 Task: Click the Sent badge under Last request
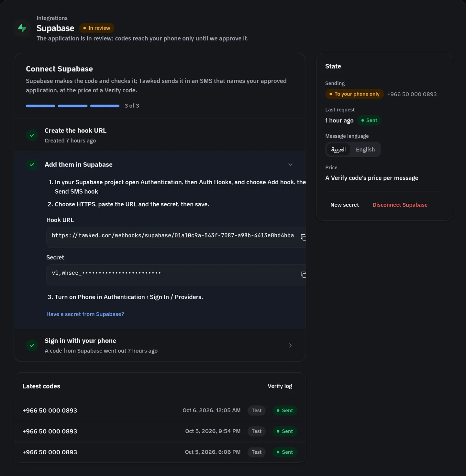(369, 120)
